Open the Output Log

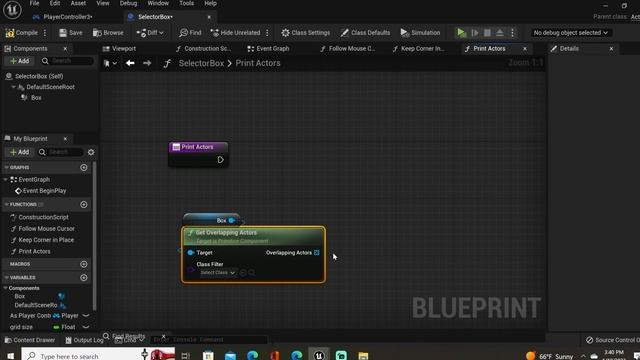(x=84, y=340)
